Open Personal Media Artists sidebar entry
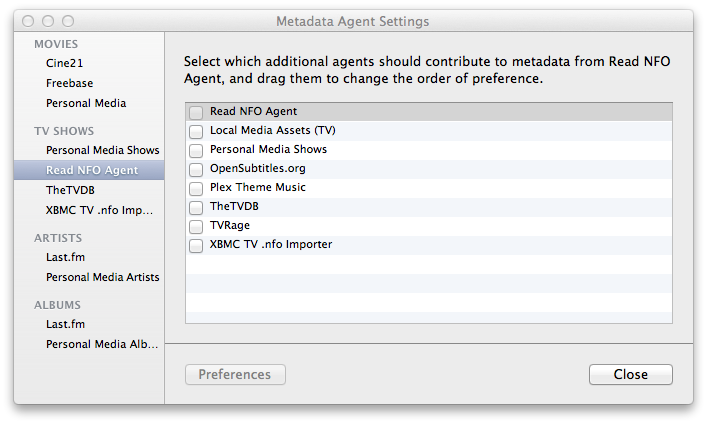Screen dimensions: 707x424 (102, 277)
